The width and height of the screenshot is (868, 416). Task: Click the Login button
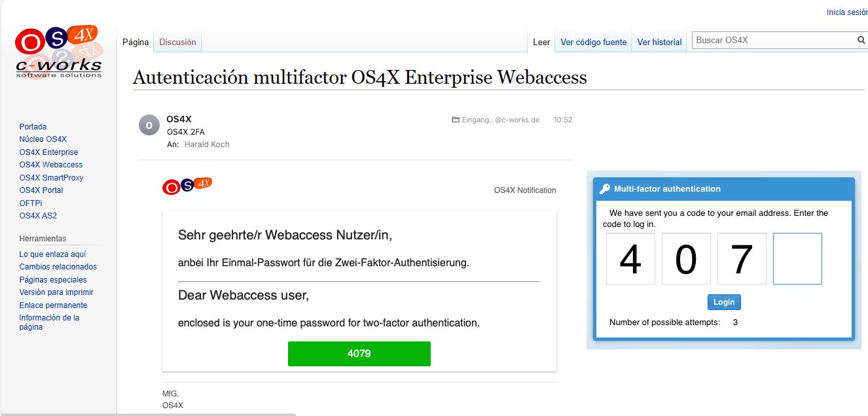(x=724, y=302)
